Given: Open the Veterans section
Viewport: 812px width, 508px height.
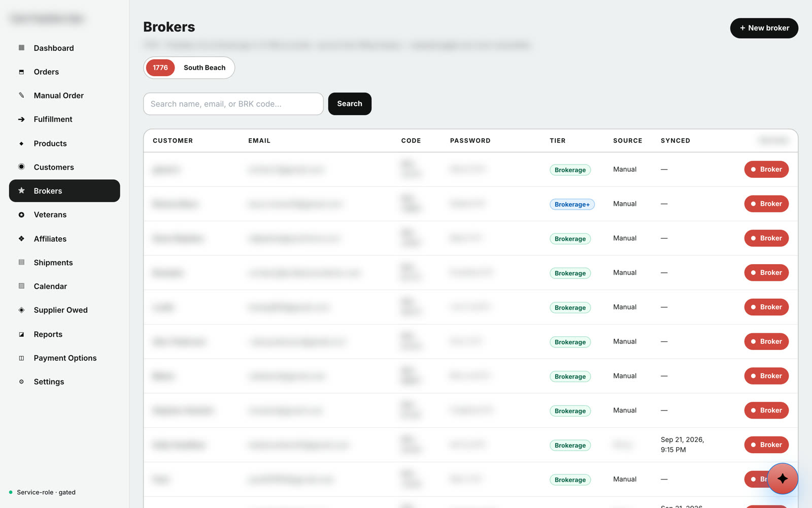Looking at the screenshot, I should [x=64, y=214].
